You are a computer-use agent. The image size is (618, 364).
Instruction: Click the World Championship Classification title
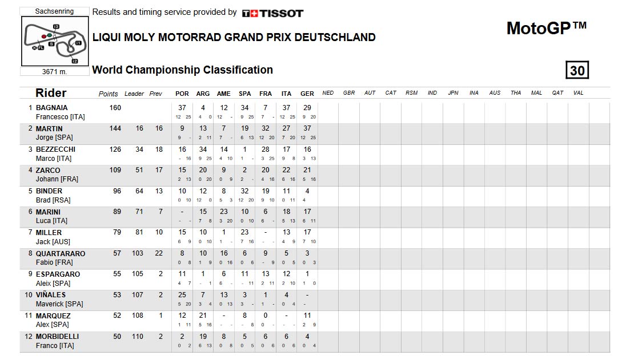(182, 70)
